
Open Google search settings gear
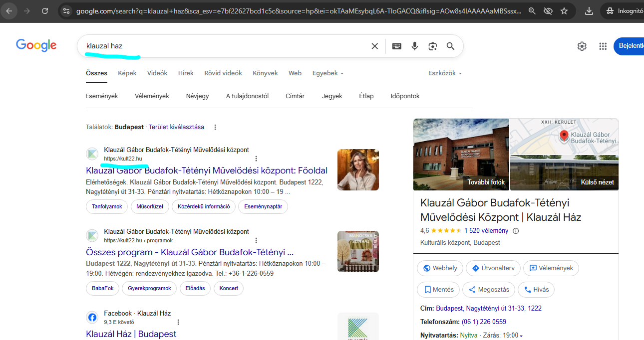pyautogui.click(x=582, y=46)
